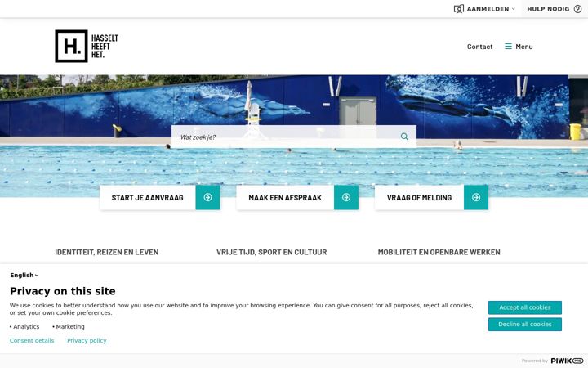Click the Piwik PRO logo
This screenshot has height=368, width=588.
click(567, 361)
